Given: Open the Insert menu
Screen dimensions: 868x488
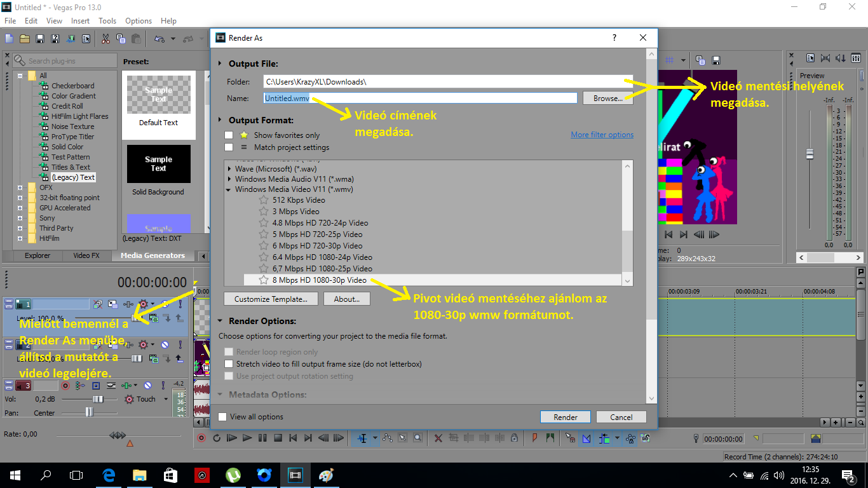Looking at the screenshot, I should 80,21.
